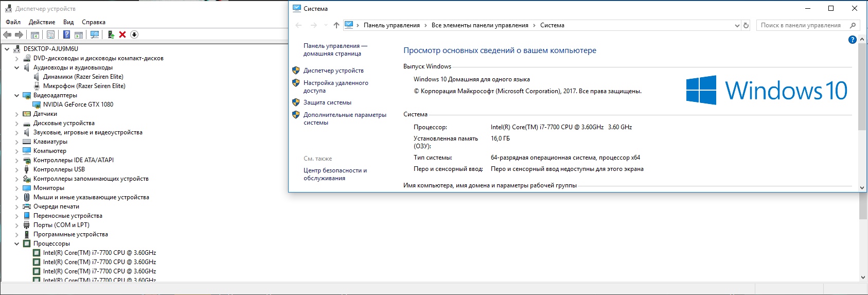Show or hide console tree toolbar icon
This screenshot has width=868, height=295.
(x=35, y=34)
